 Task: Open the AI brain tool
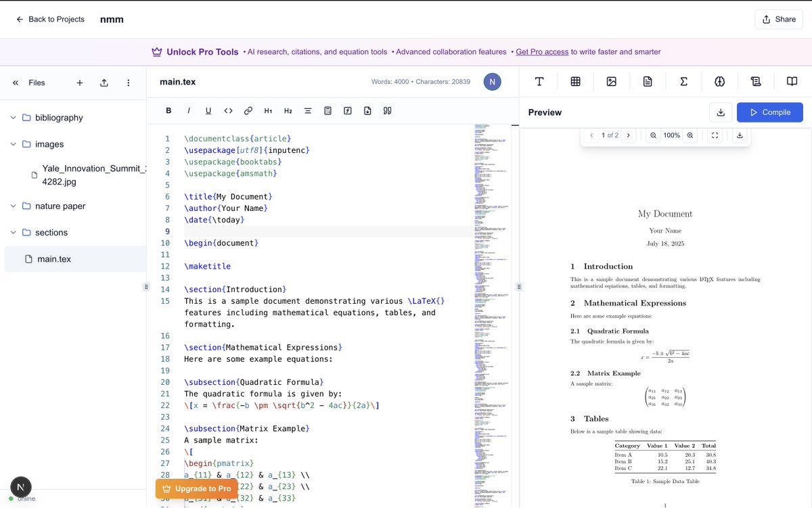pos(720,82)
